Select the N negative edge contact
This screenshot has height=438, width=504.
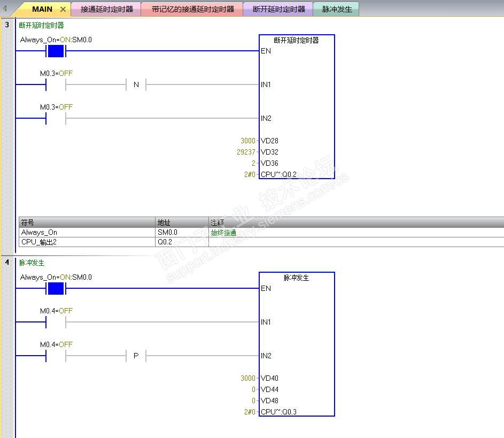[x=136, y=85]
